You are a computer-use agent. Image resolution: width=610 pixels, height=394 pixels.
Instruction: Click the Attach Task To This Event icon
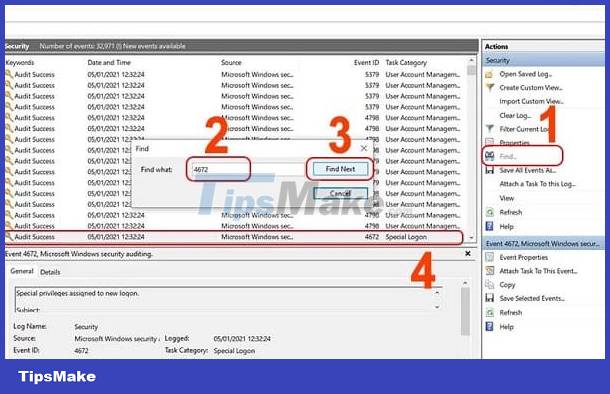pyautogui.click(x=490, y=271)
